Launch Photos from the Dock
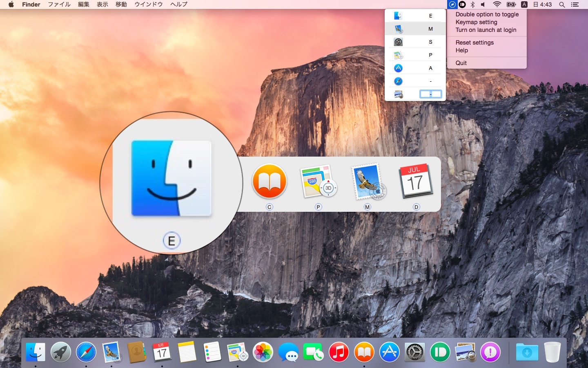Image resolution: width=588 pixels, height=368 pixels. (263, 352)
